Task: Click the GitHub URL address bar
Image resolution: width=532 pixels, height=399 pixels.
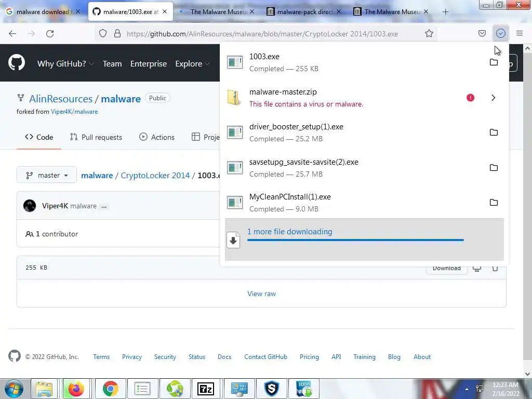Action: (x=262, y=34)
